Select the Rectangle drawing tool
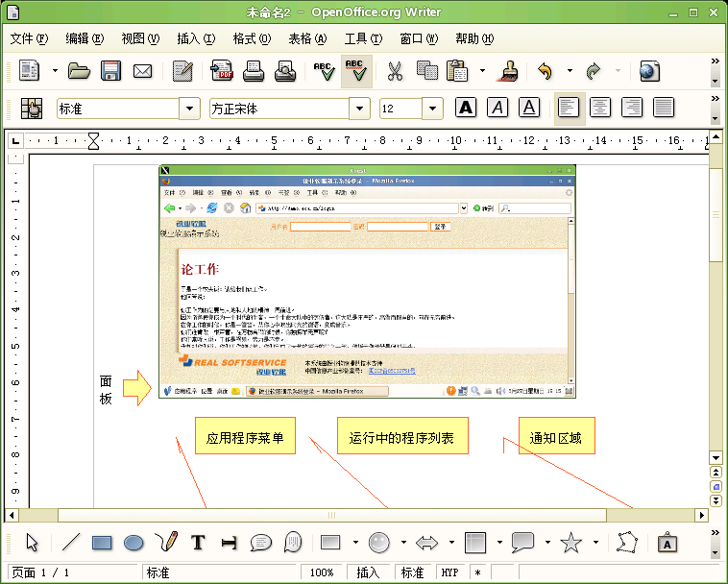Image resolution: width=728 pixels, height=584 pixels. click(102, 543)
